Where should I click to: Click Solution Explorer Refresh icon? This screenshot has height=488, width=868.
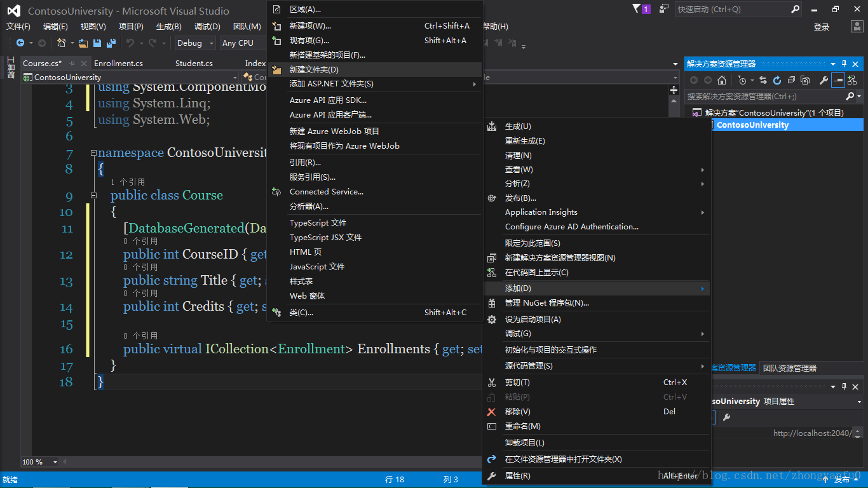point(777,80)
